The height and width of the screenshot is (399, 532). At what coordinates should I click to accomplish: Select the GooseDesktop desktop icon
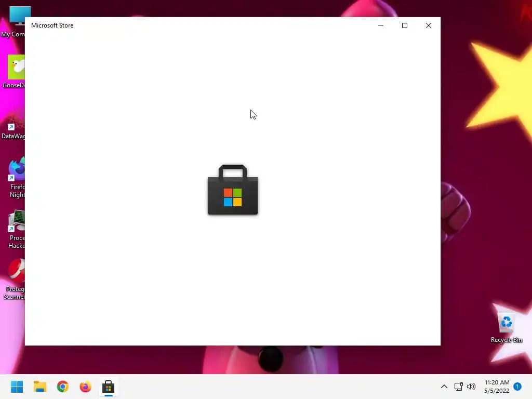click(x=13, y=72)
